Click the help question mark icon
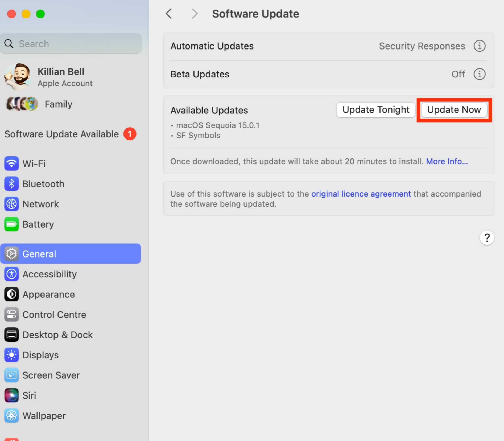 (x=487, y=238)
